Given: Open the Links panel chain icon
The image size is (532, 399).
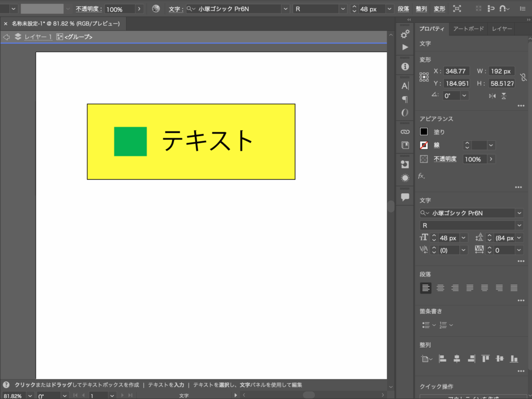Looking at the screenshot, I should (x=405, y=131).
